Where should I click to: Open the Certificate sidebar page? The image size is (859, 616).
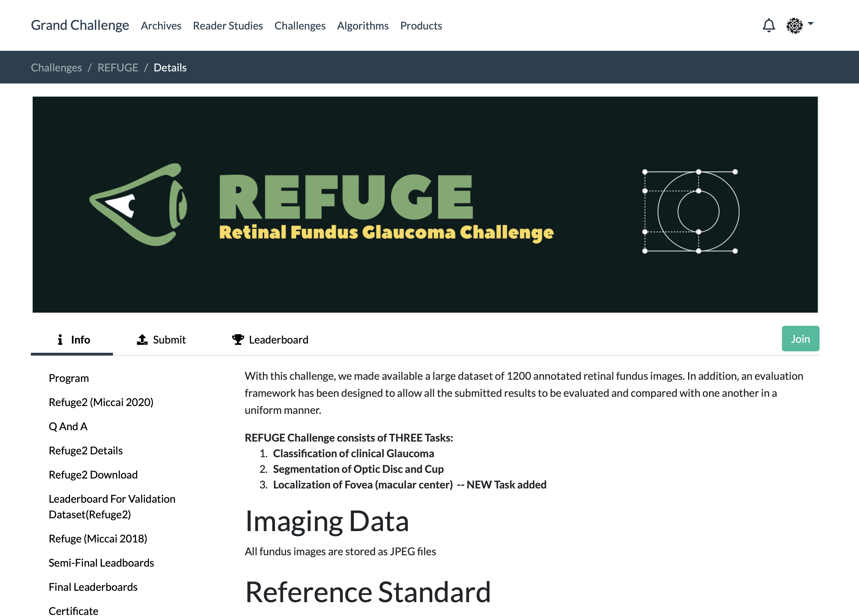(x=74, y=611)
